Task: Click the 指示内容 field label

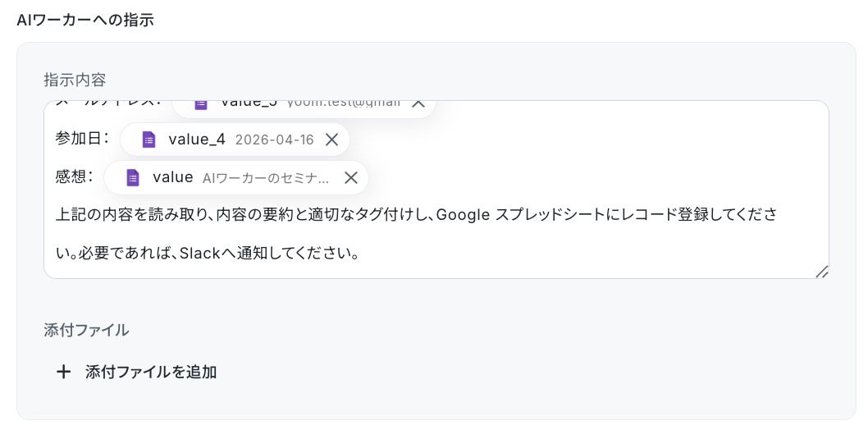Action: tap(75, 80)
